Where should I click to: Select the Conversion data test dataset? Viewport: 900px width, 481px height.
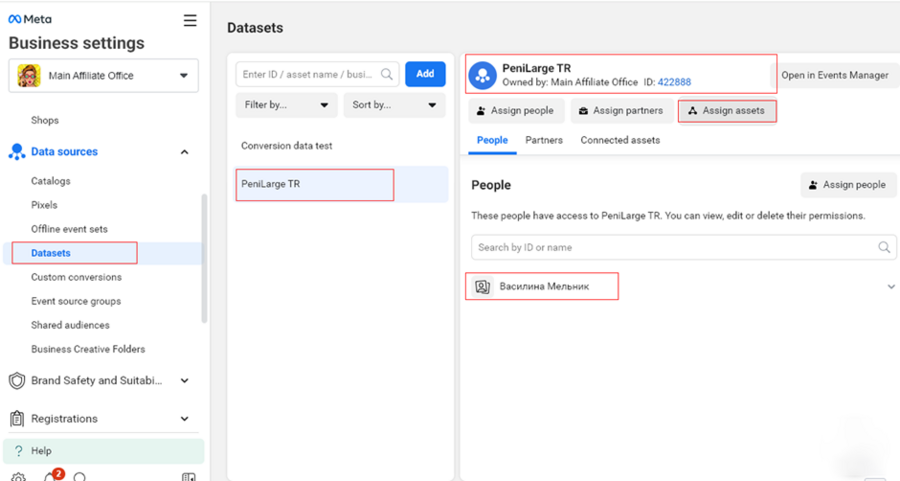(286, 146)
